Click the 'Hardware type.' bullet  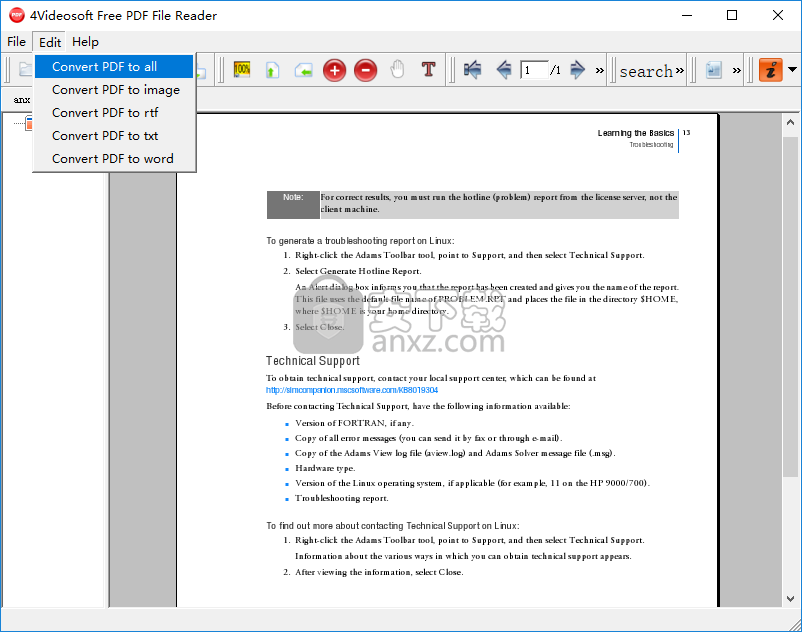tap(325, 468)
